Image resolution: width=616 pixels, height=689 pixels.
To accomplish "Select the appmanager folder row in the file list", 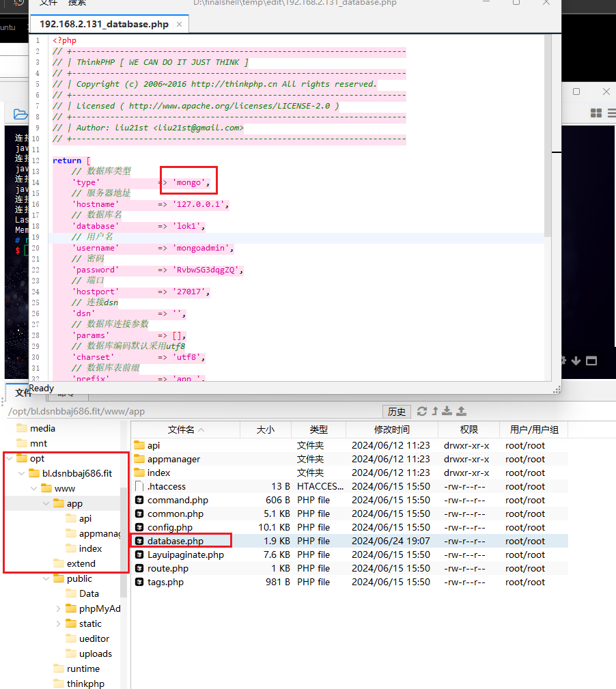I will pyautogui.click(x=349, y=459).
